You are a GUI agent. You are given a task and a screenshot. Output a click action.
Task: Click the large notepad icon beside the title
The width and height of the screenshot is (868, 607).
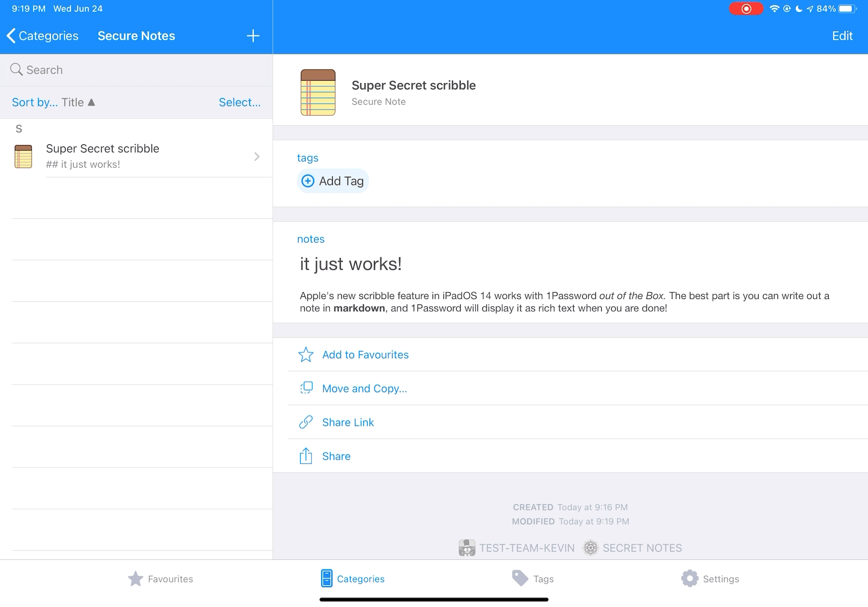pos(318,92)
